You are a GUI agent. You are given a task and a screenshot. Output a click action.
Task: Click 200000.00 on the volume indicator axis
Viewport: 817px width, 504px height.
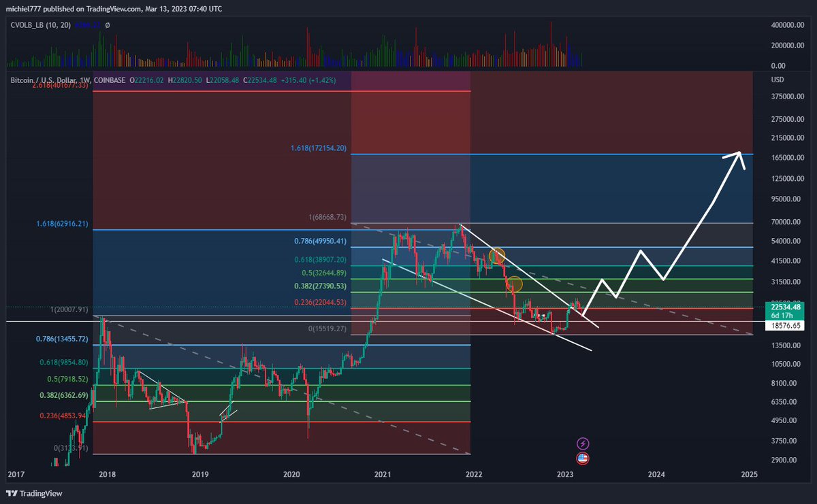[788, 46]
